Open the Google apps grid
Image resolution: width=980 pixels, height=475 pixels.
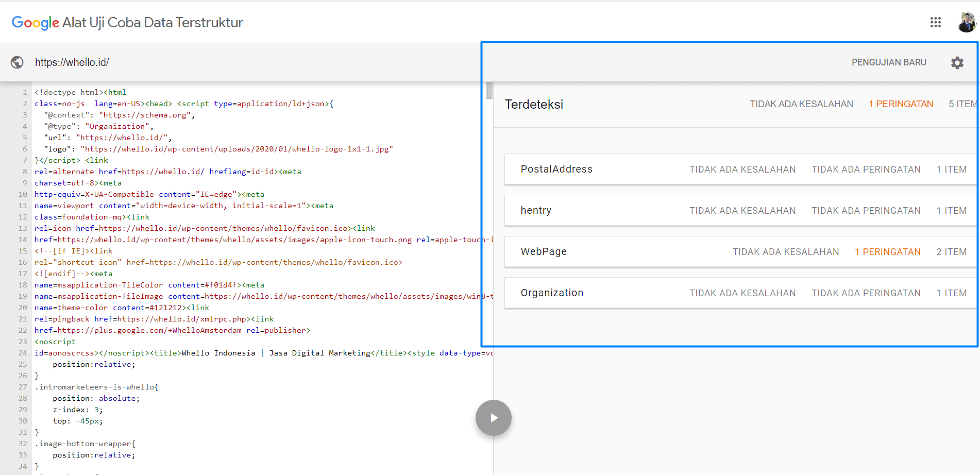click(935, 22)
